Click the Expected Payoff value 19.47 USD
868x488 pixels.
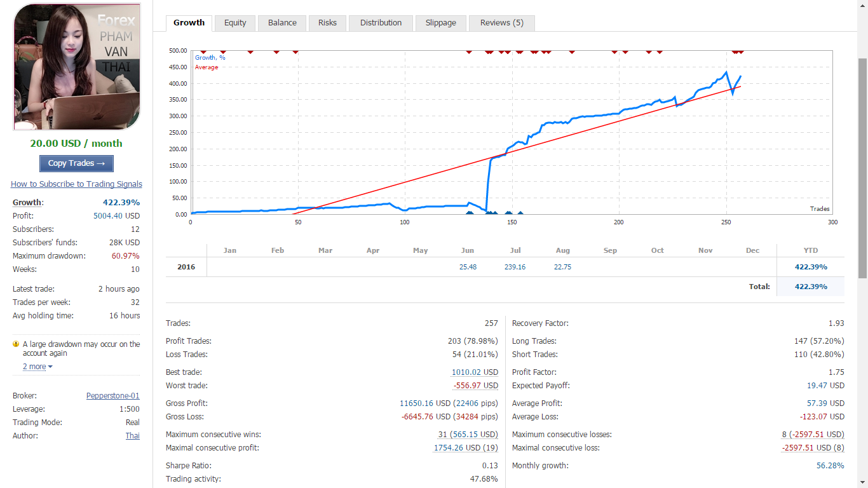point(825,386)
